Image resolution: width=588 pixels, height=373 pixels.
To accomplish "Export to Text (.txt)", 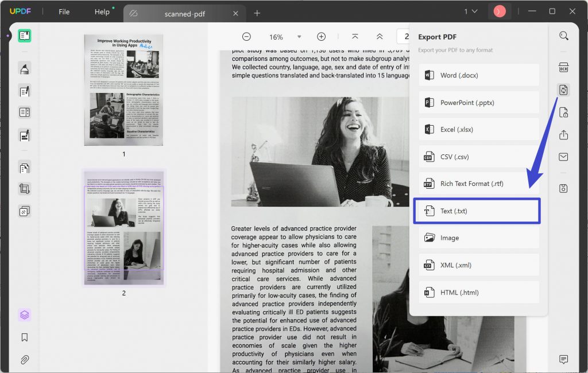I will tap(477, 211).
